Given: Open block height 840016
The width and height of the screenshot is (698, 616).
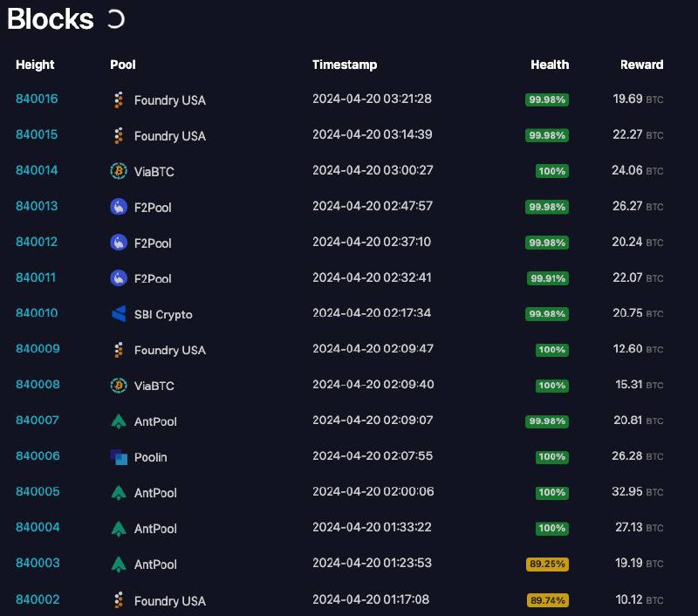Looking at the screenshot, I should click(37, 99).
